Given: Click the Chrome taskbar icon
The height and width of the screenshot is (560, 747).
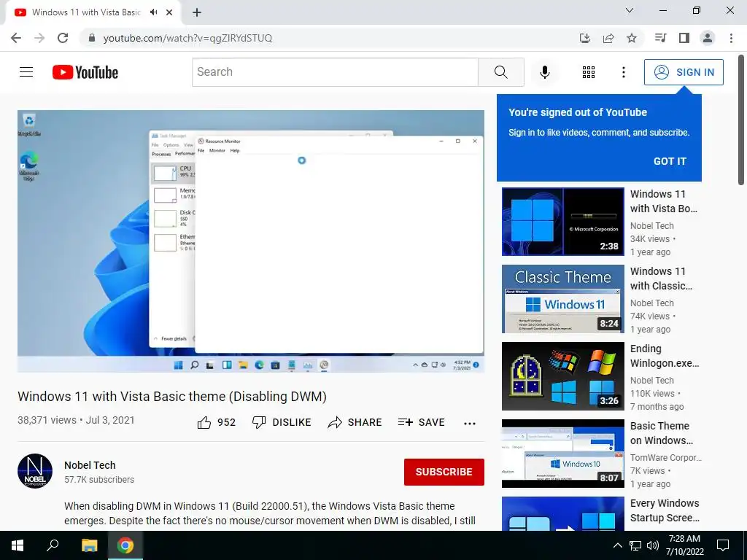Looking at the screenshot, I should (125, 545).
